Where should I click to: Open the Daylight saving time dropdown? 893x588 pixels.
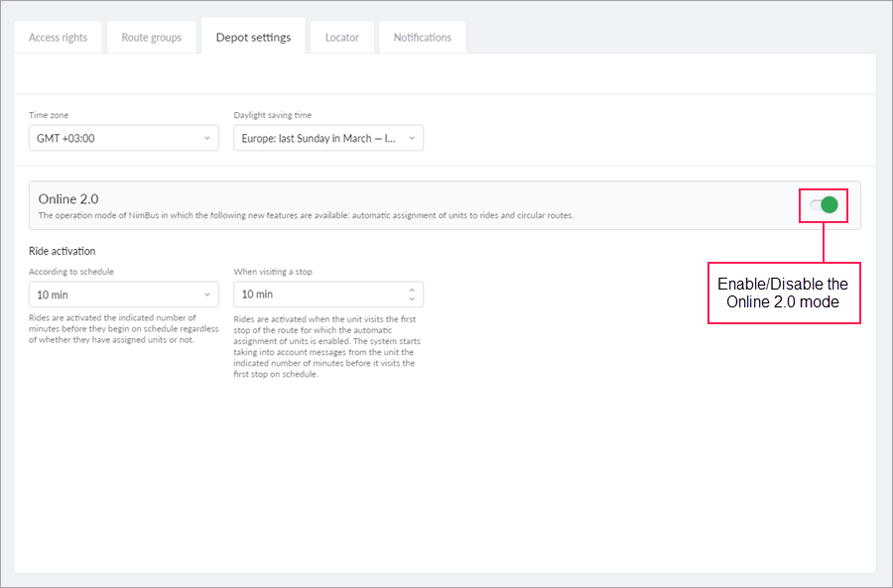[x=328, y=138]
